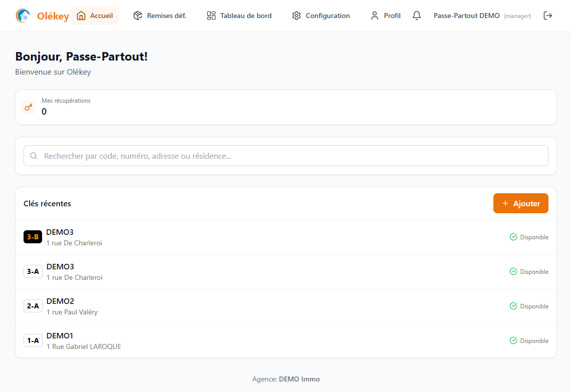The image size is (571, 392).
Task: Open the DEMO Immo agency link
Action: [x=300, y=379]
